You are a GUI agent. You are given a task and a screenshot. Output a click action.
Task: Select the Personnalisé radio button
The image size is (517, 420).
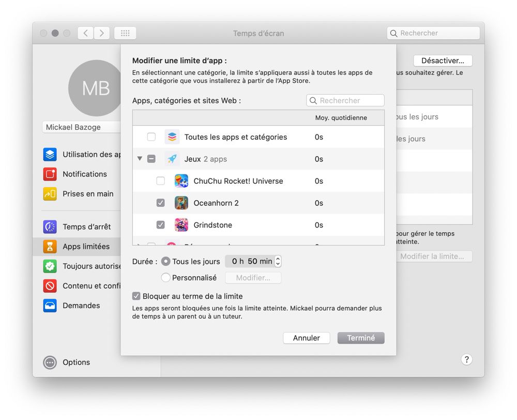click(x=165, y=277)
